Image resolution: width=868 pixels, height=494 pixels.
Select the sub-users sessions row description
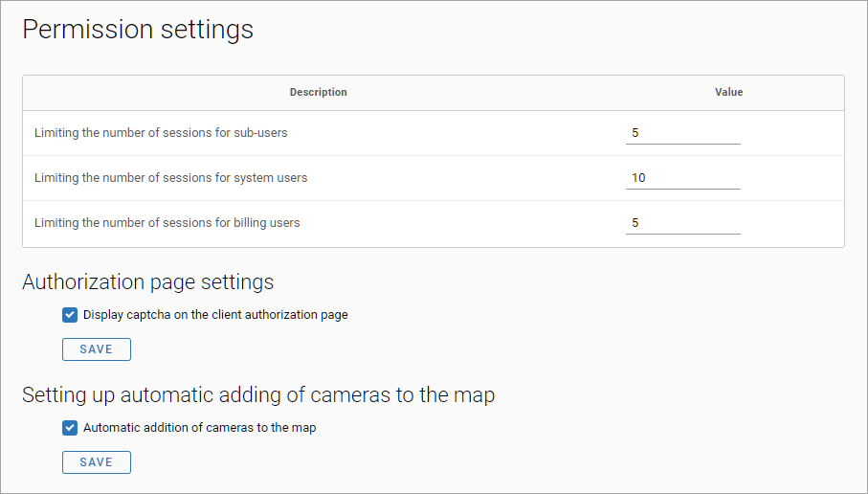[161, 133]
